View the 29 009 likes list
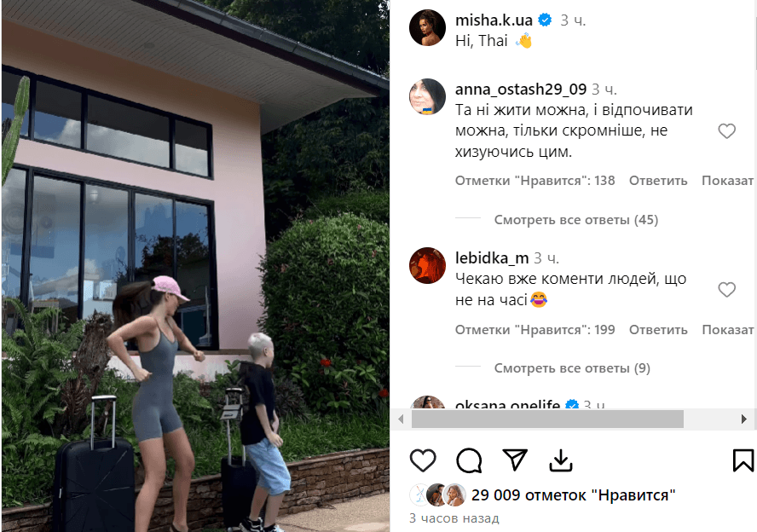Screen dimensions: 757x532 point(573,494)
